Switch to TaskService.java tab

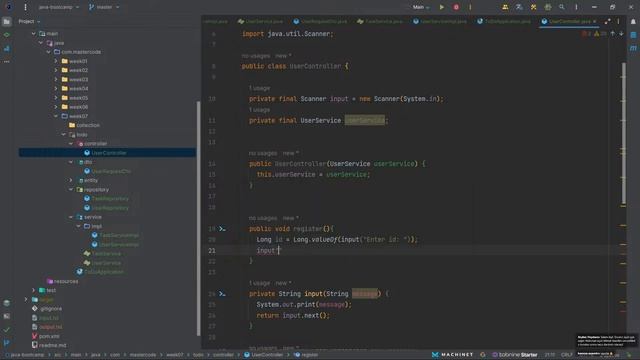[x=380, y=21]
